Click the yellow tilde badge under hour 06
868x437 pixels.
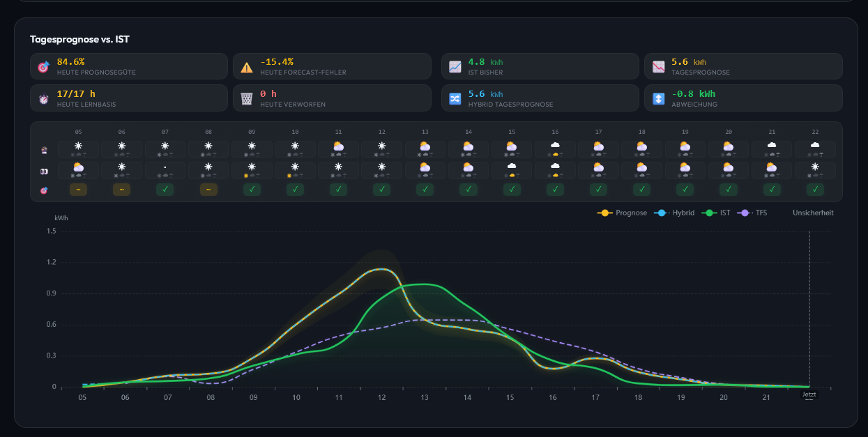[x=121, y=190]
